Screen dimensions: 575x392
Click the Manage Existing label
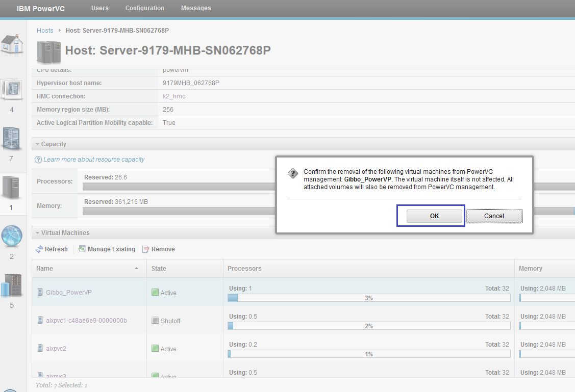(x=111, y=249)
